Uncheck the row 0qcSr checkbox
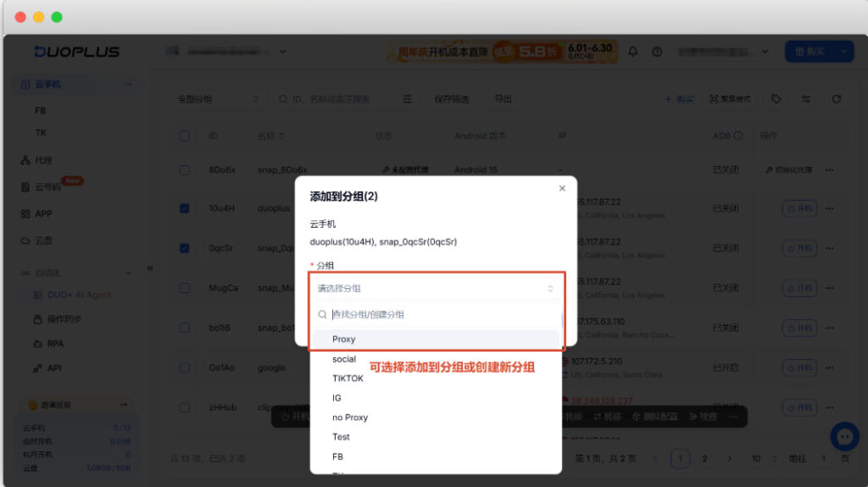868x487 pixels. tap(184, 248)
